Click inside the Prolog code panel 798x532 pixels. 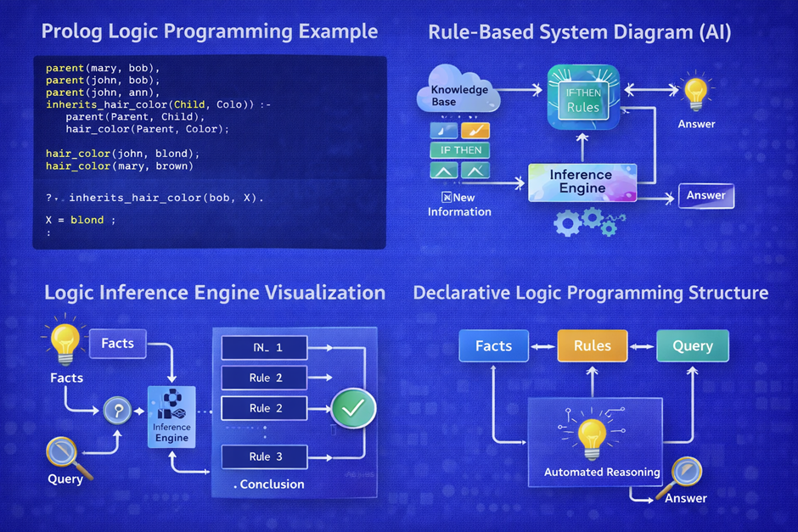(209, 153)
